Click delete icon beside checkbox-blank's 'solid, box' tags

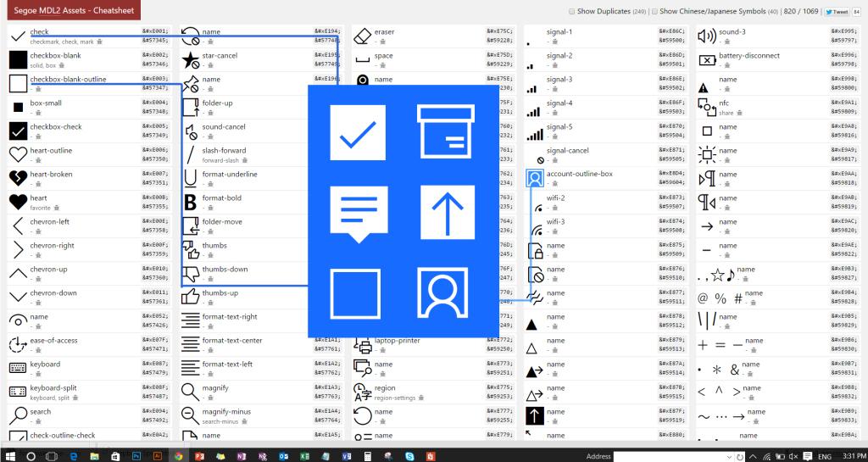(x=61, y=65)
